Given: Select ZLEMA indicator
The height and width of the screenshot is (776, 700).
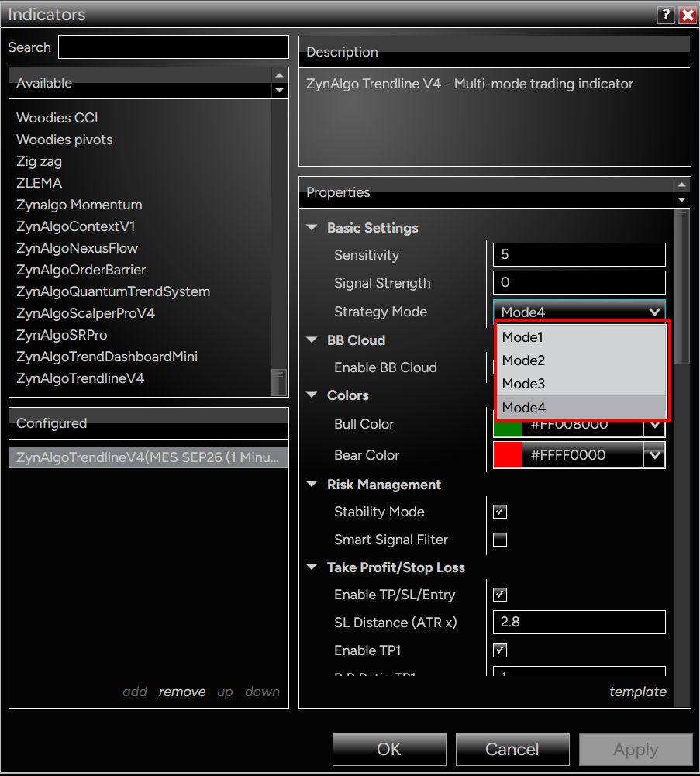Looking at the screenshot, I should click(39, 183).
